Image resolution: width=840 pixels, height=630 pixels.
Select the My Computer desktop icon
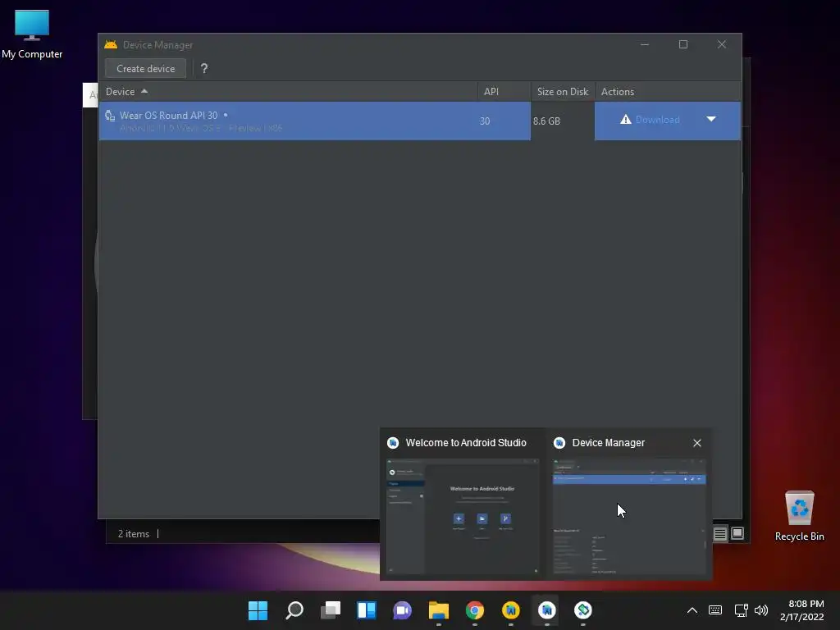tap(32, 34)
